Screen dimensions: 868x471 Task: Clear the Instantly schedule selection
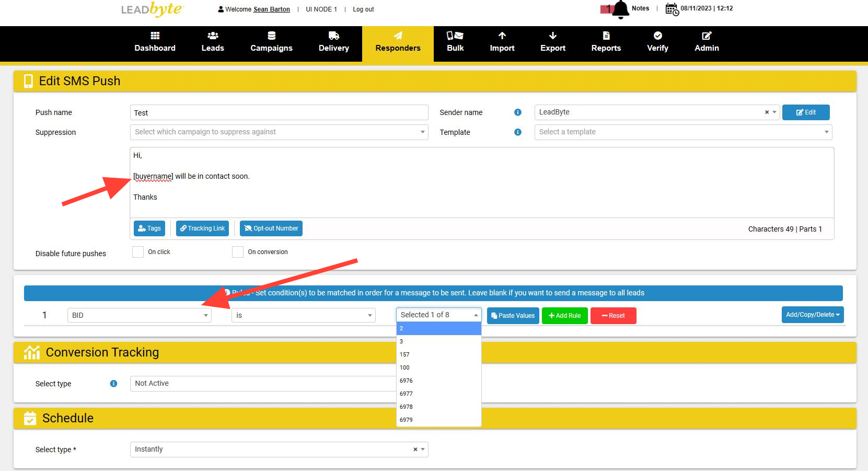tap(415, 450)
